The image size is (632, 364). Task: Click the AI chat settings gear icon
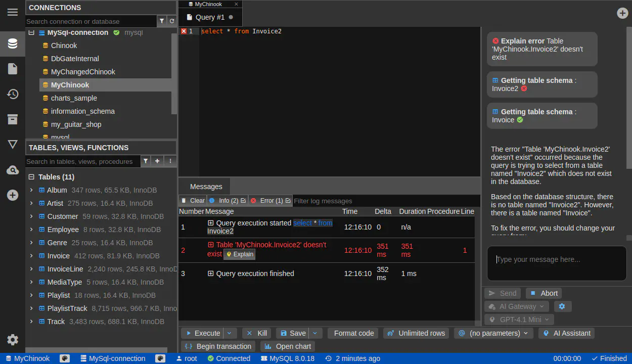point(562,306)
